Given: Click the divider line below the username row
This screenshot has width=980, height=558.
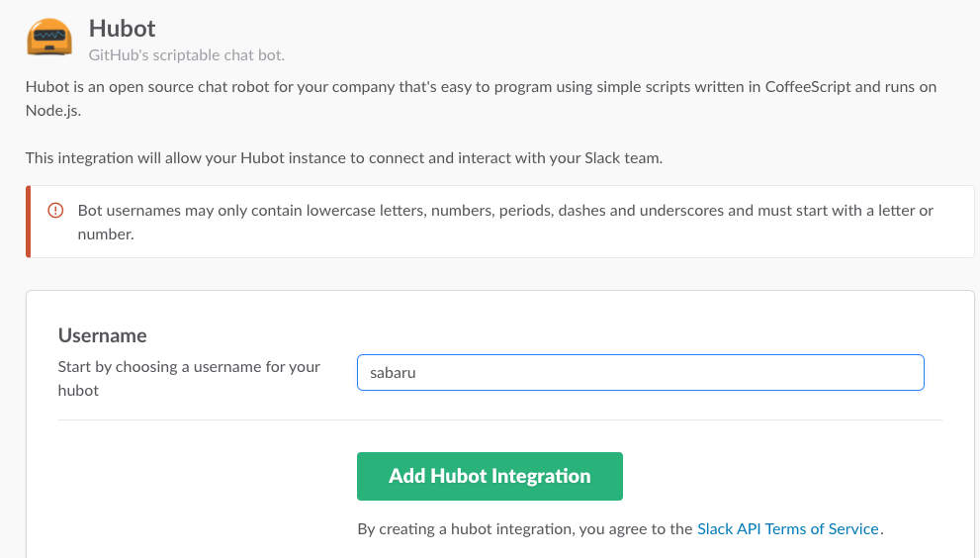Looking at the screenshot, I should [499, 419].
